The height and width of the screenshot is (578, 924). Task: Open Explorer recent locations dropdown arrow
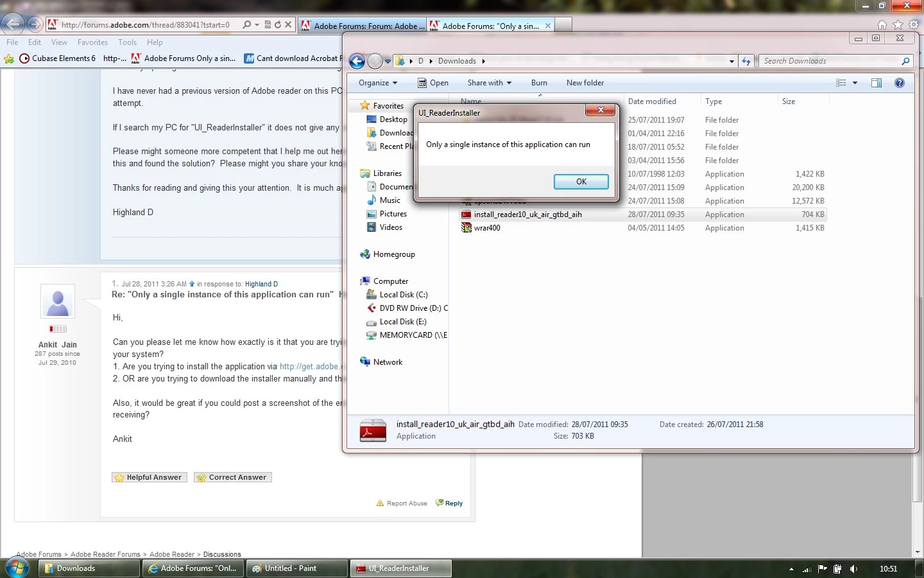pos(388,62)
